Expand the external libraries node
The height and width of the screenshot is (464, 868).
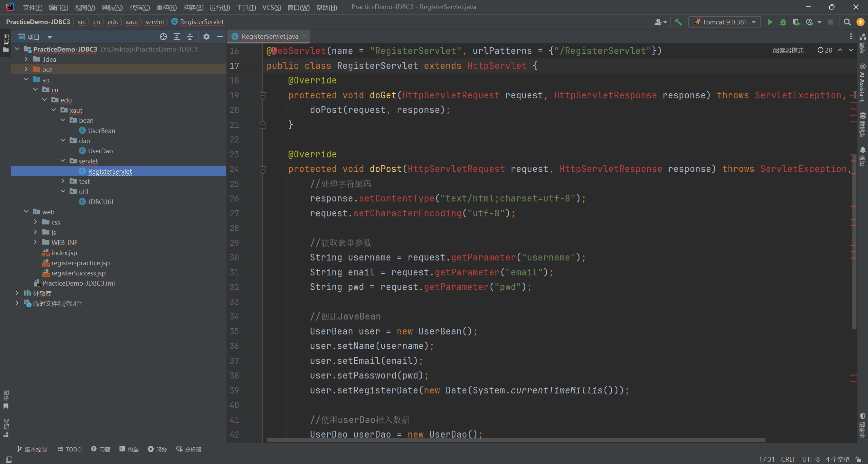coord(17,293)
